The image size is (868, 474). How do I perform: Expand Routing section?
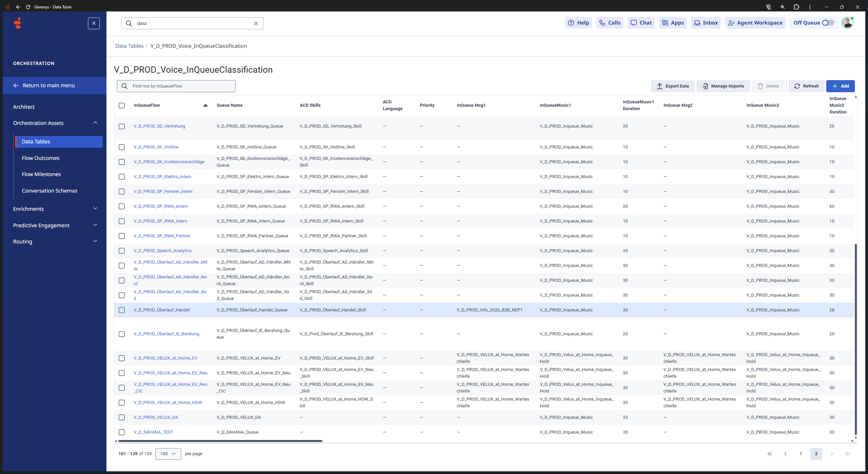tap(95, 241)
